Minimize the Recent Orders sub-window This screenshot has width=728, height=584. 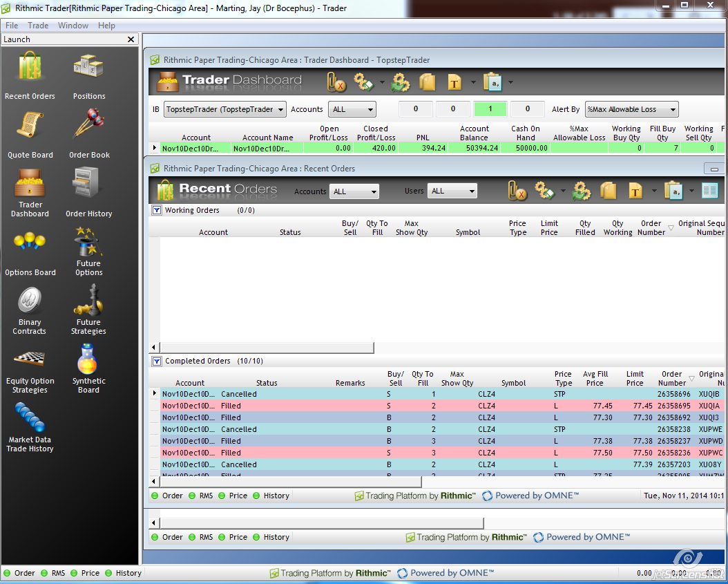pyautogui.click(x=714, y=169)
